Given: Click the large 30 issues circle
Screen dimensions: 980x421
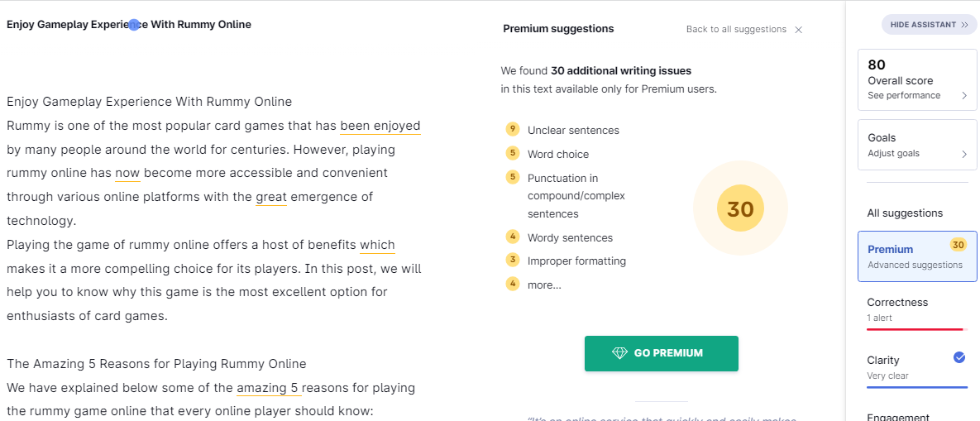Looking at the screenshot, I should pyautogui.click(x=741, y=208).
